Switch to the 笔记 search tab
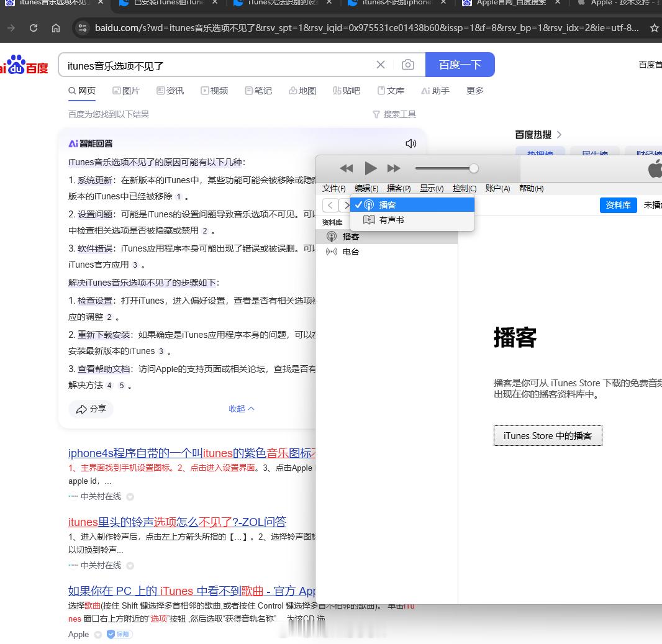The width and height of the screenshot is (662, 644). pos(258,91)
